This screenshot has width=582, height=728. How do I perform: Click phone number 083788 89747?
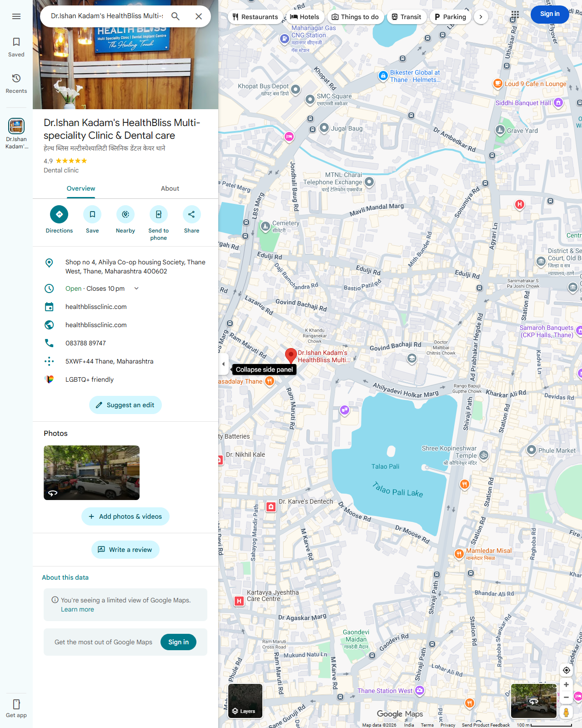click(x=125, y=343)
